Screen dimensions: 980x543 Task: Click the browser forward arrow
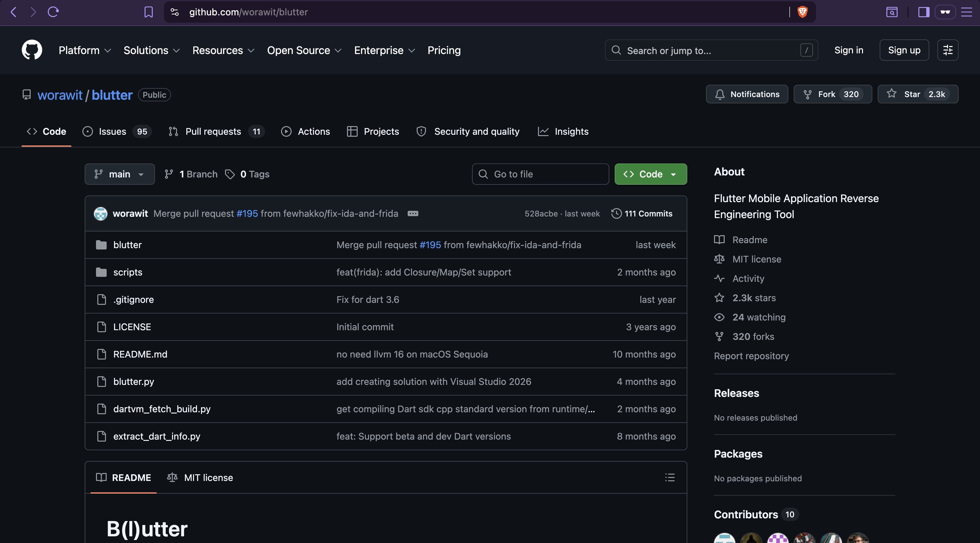coord(33,12)
